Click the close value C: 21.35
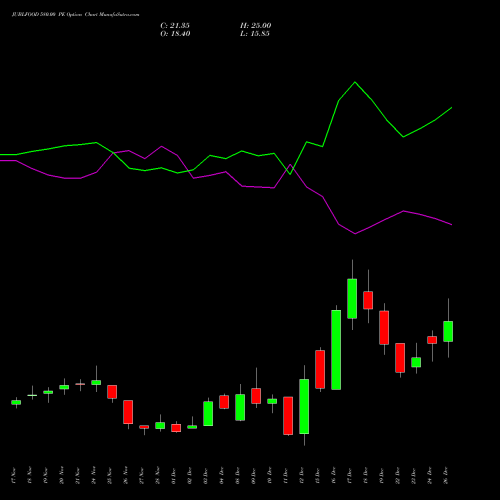The image size is (500, 500). pyautogui.click(x=175, y=25)
